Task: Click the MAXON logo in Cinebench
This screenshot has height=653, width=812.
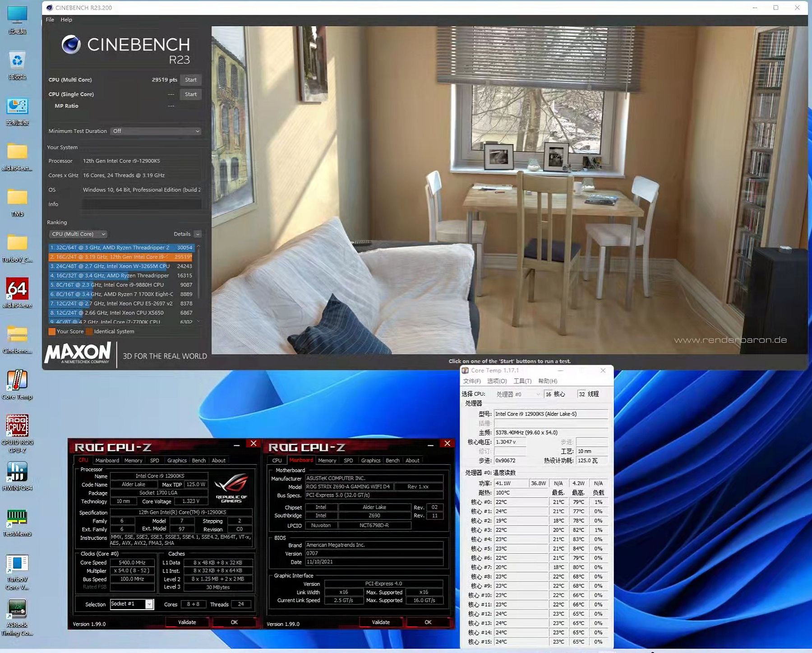Action: click(x=78, y=353)
